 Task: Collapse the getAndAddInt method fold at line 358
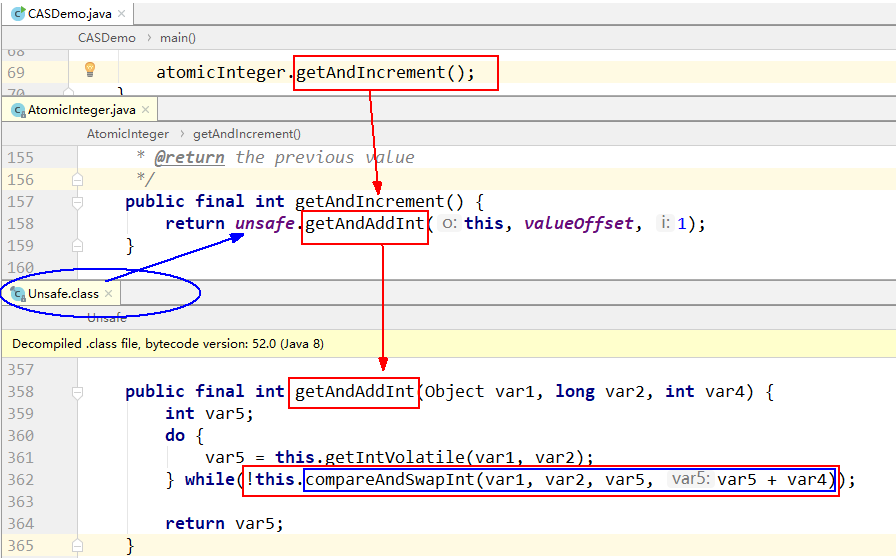coord(78,392)
